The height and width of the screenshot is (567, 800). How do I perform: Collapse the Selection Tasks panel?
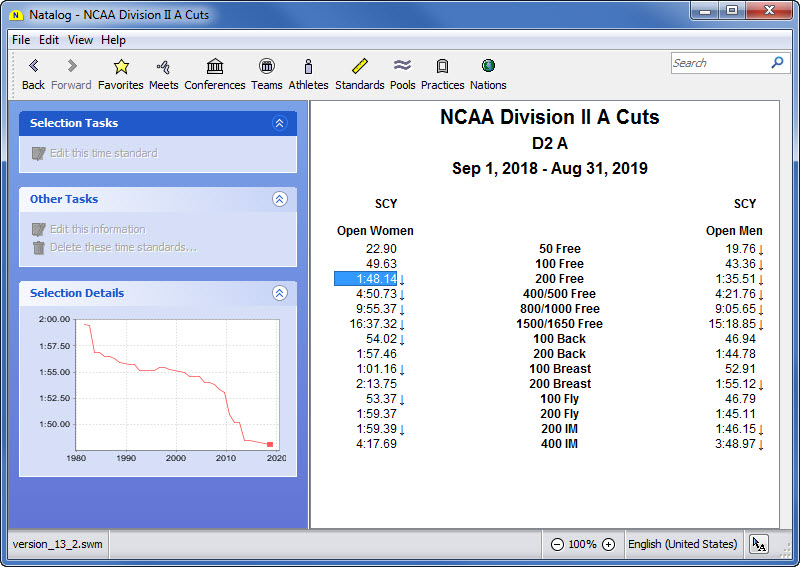(280, 123)
